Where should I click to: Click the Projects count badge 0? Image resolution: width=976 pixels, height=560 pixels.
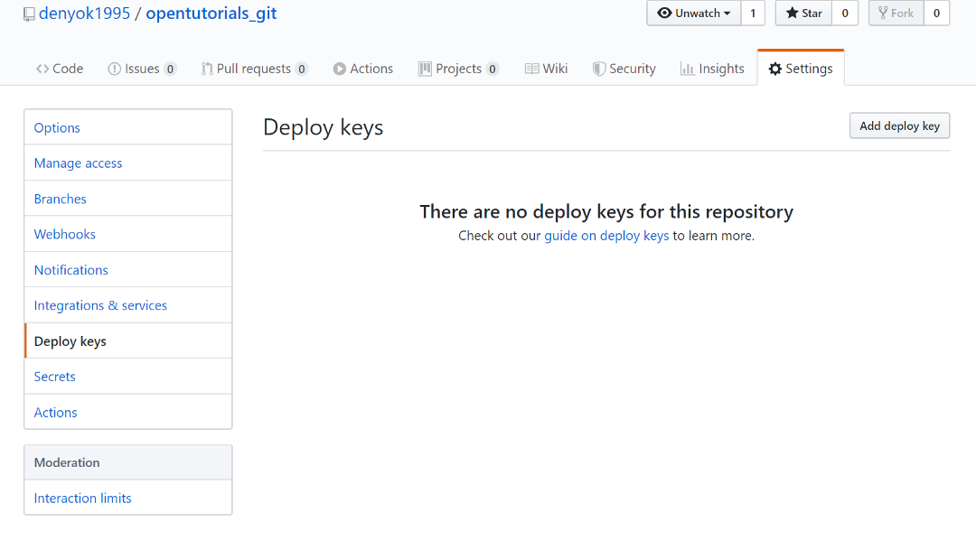pos(493,69)
